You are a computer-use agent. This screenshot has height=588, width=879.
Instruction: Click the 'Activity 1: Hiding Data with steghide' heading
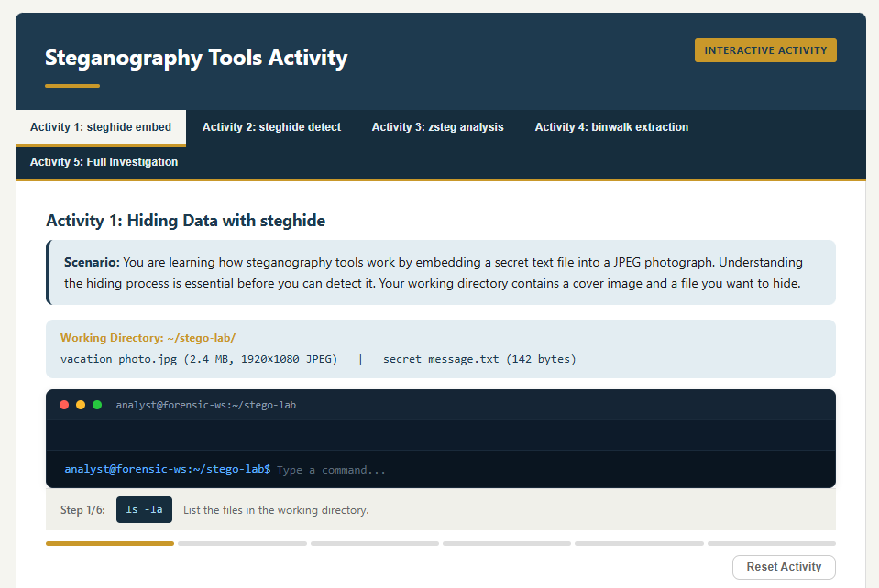[186, 220]
